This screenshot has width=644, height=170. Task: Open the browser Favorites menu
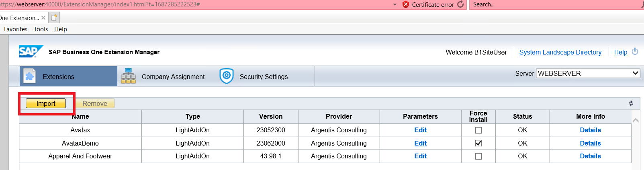[16, 29]
